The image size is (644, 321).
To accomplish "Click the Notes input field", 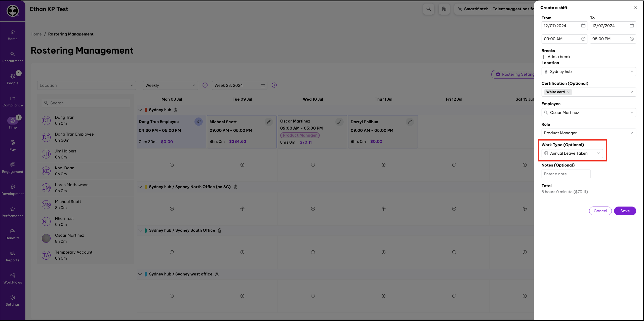I will click(566, 174).
